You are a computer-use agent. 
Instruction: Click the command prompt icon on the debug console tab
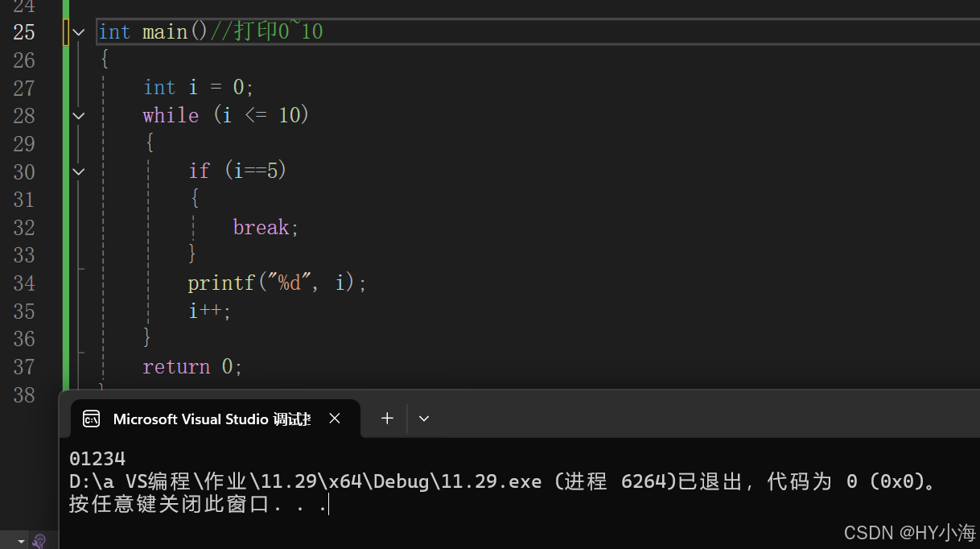point(91,419)
